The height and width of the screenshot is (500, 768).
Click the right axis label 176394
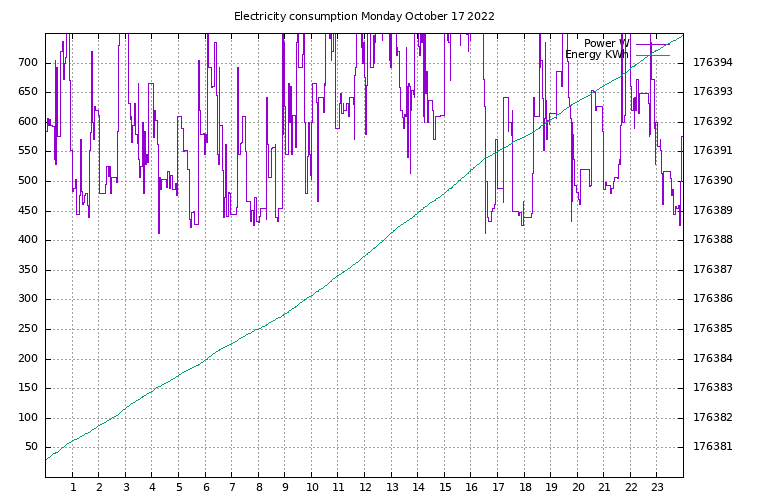click(x=713, y=63)
